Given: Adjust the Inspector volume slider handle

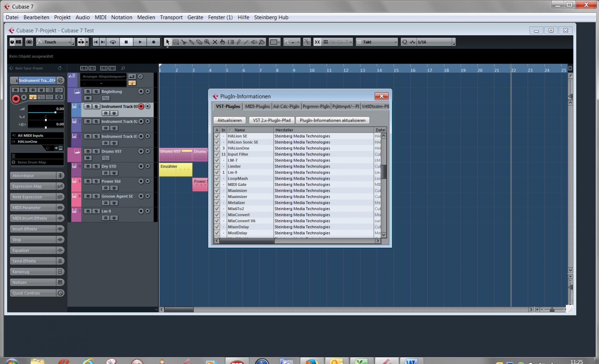Looking at the screenshot, I should pos(55,112).
